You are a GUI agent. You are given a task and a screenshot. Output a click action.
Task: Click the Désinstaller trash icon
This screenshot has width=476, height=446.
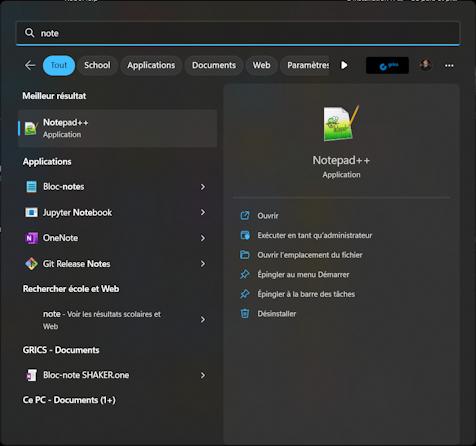pos(245,314)
